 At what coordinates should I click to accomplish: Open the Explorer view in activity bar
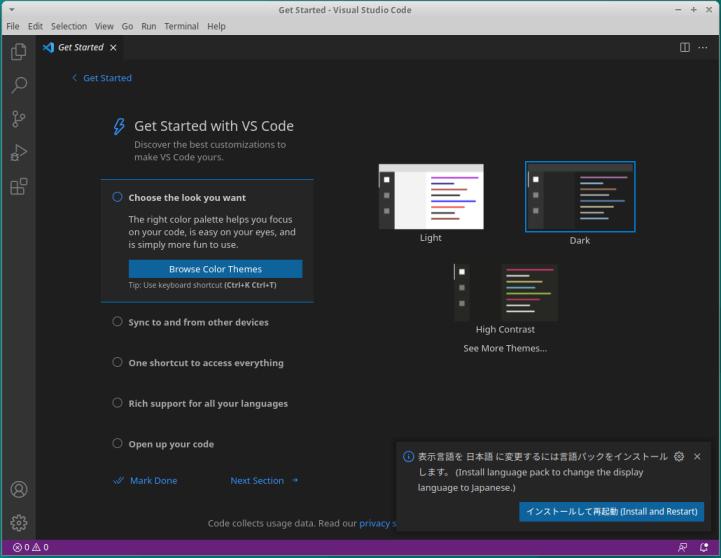coord(18,51)
